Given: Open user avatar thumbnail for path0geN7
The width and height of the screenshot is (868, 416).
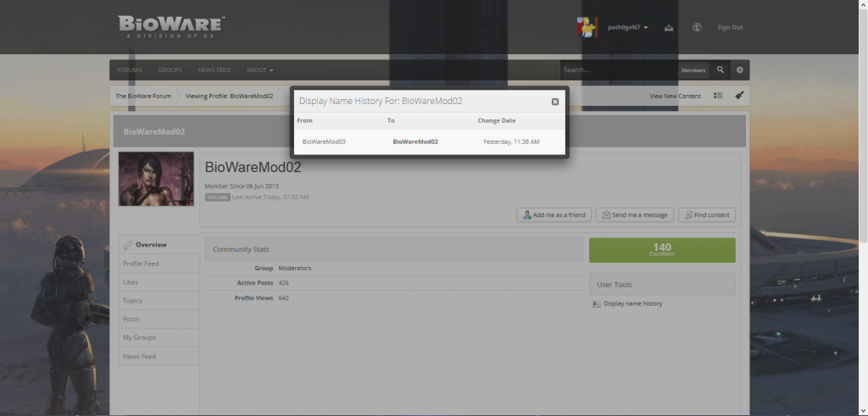Looking at the screenshot, I should point(587,27).
